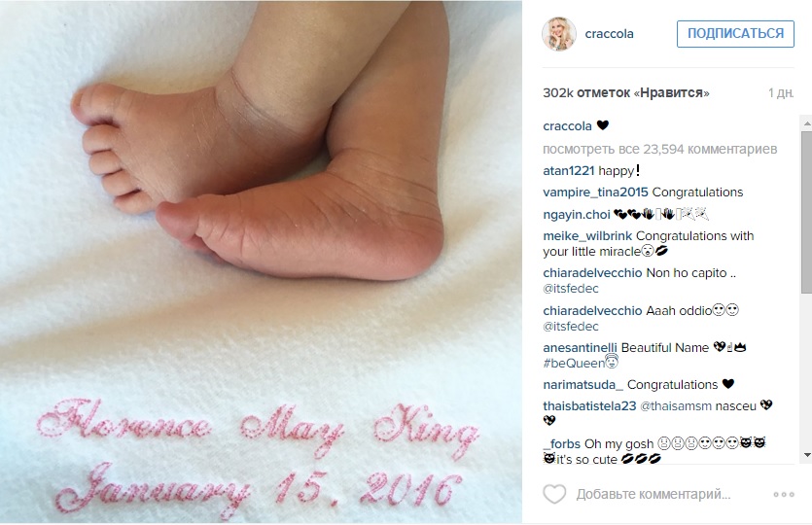Open vampire_tina2015 commenter profile
The image size is (812, 525).
pos(595,192)
